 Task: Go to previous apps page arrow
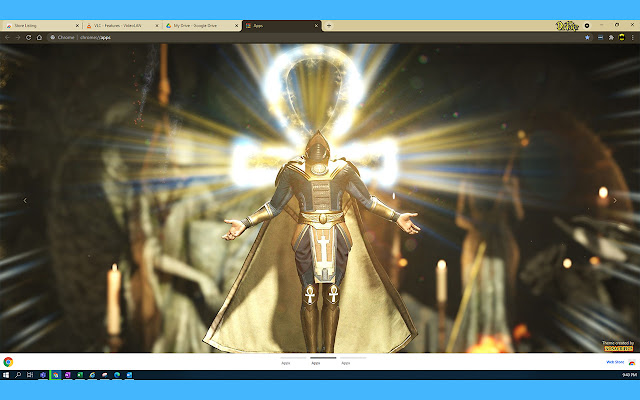coord(25,200)
